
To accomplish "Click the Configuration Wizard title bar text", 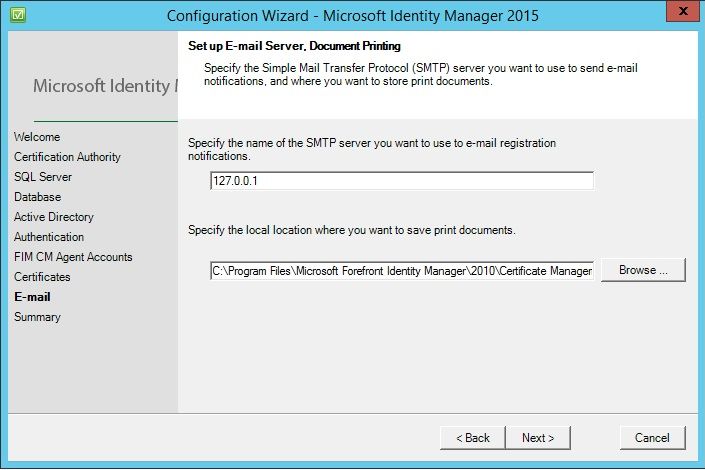I will 352,16.
